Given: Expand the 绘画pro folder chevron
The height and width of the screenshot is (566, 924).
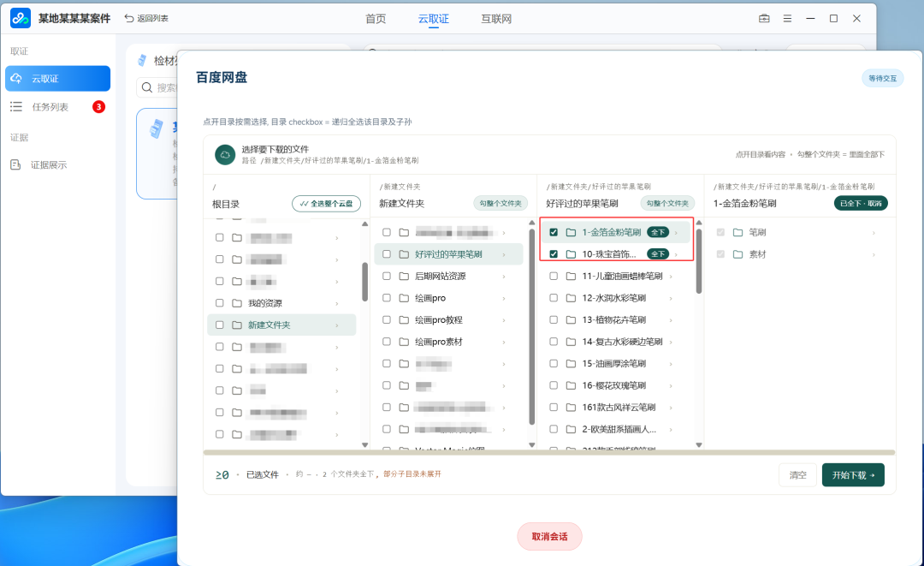Looking at the screenshot, I should pos(504,298).
